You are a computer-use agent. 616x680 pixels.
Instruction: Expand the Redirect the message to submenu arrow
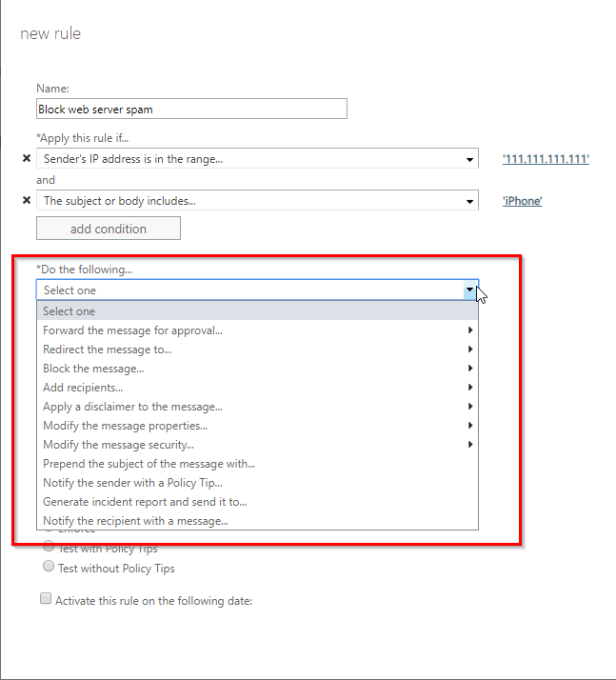click(470, 350)
